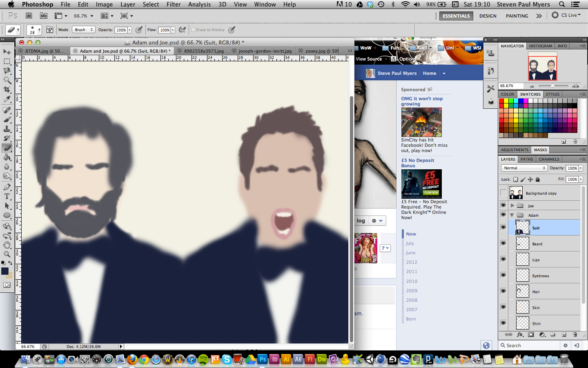This screenshot has width=588, height=368.
Task: Open the Layer menu
Action: [128, 4]
